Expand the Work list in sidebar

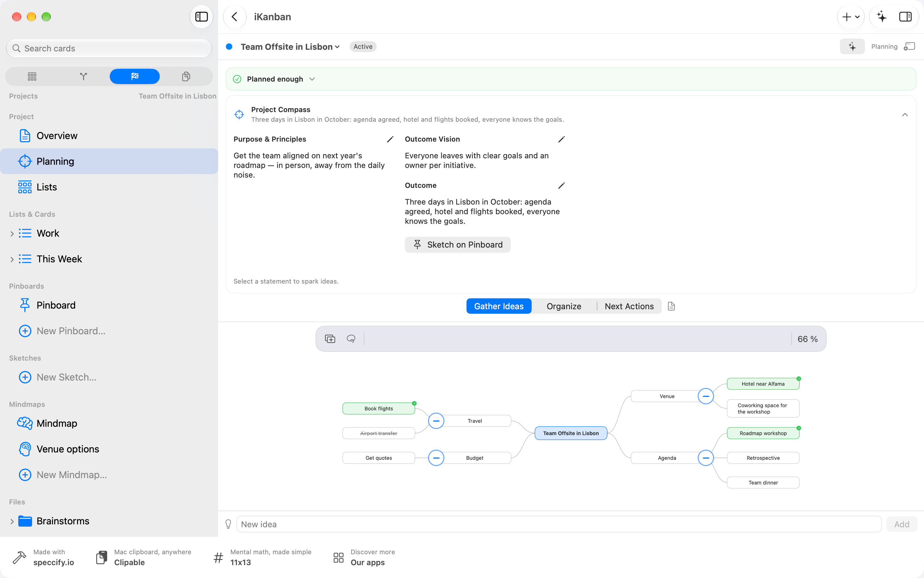pos(12,233)
